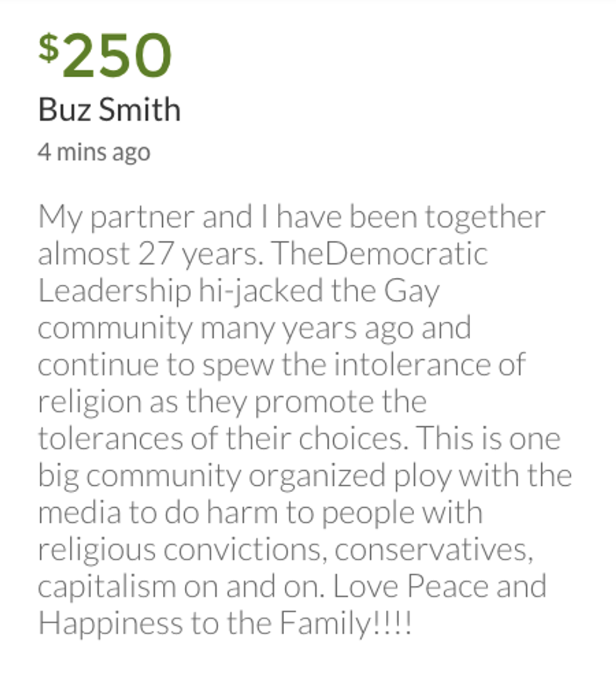The image size is (616, 675).
Task: Click the "4 mins ago" timestamp
Action: point(94,152)
